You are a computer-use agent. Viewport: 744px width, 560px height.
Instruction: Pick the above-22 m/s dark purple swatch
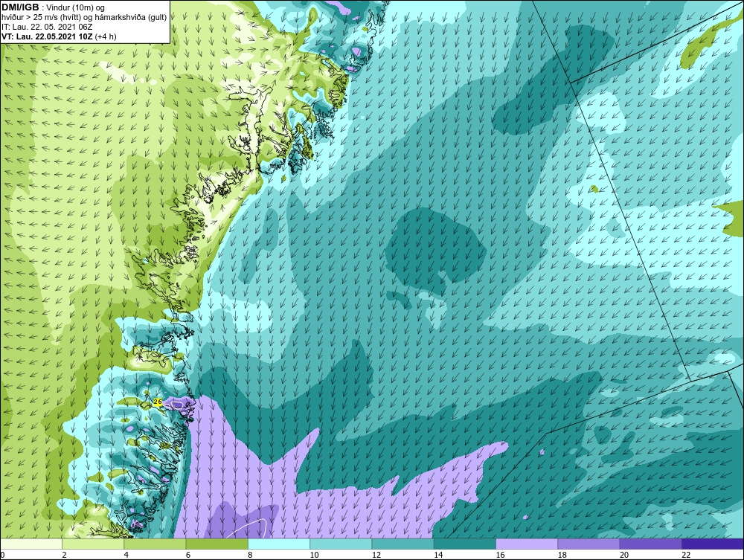(713, 544)
